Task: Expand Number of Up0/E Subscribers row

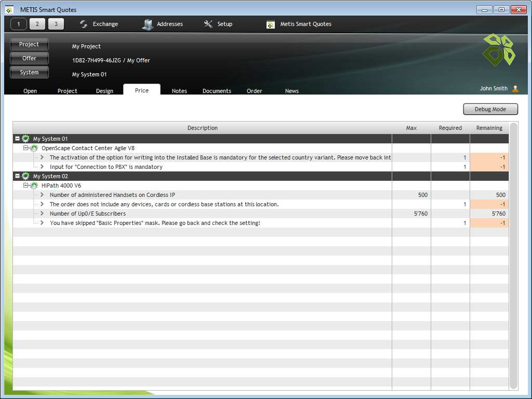Action: [42, 214]
